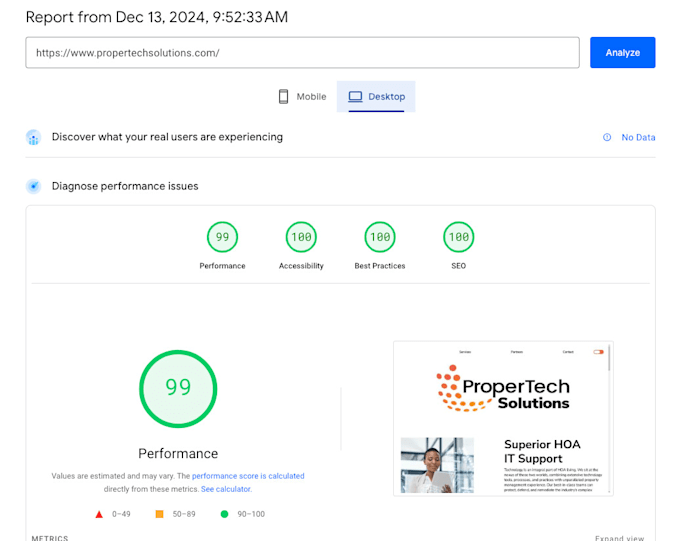Click the diagnose performance issues icon
Screen dimensions: 680x541
(x=33, y=186)
